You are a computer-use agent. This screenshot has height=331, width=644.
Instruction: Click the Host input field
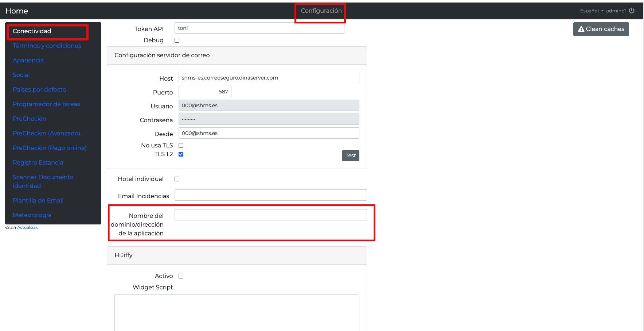(x=269, y=78)
